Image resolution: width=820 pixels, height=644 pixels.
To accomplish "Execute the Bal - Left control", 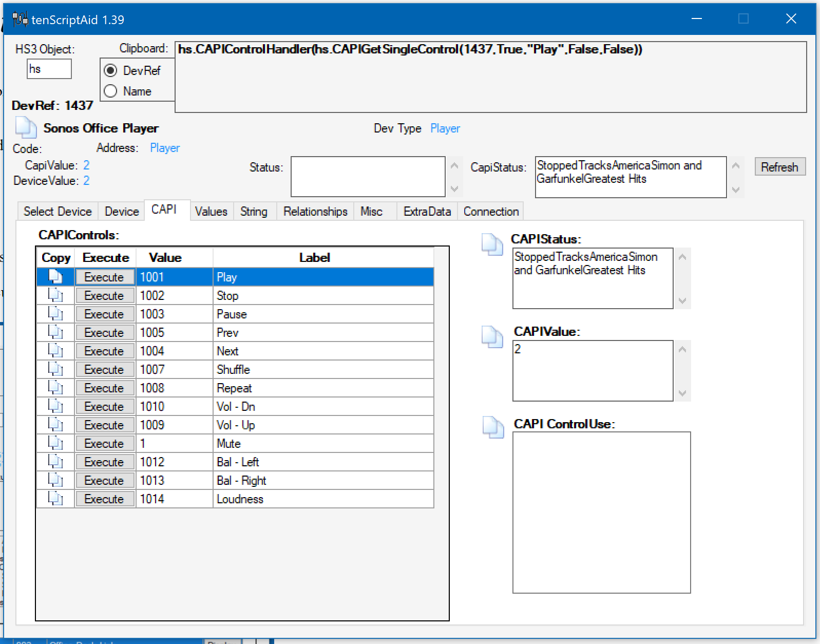I will point(105,462).
